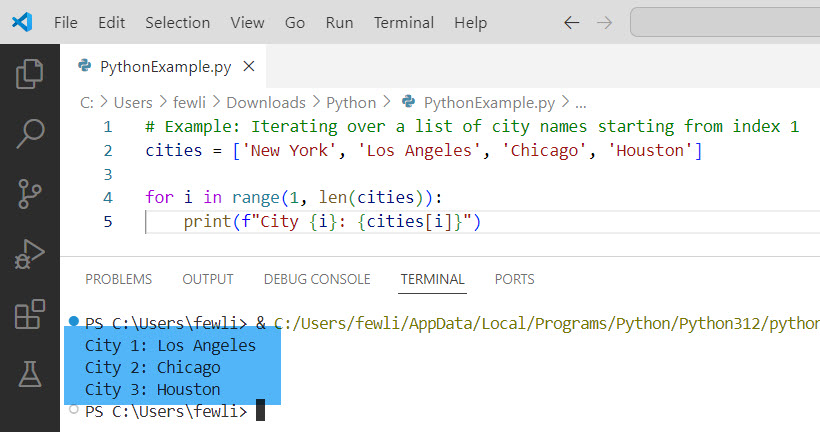This screenshot has height=432, width=820.
Task: Open the Selection menu
Action: (178, 22)
